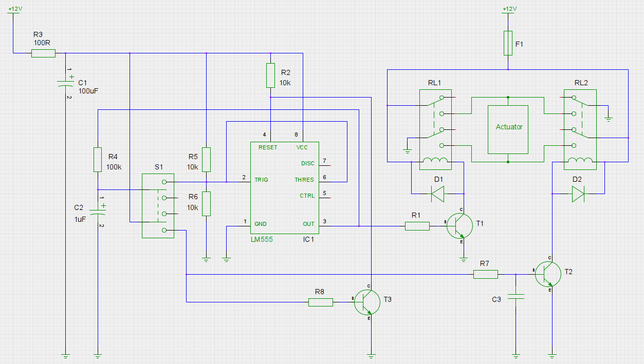Click the GND pin label
This screenshot has width=644, height=364.
click(x=261, y=224)
